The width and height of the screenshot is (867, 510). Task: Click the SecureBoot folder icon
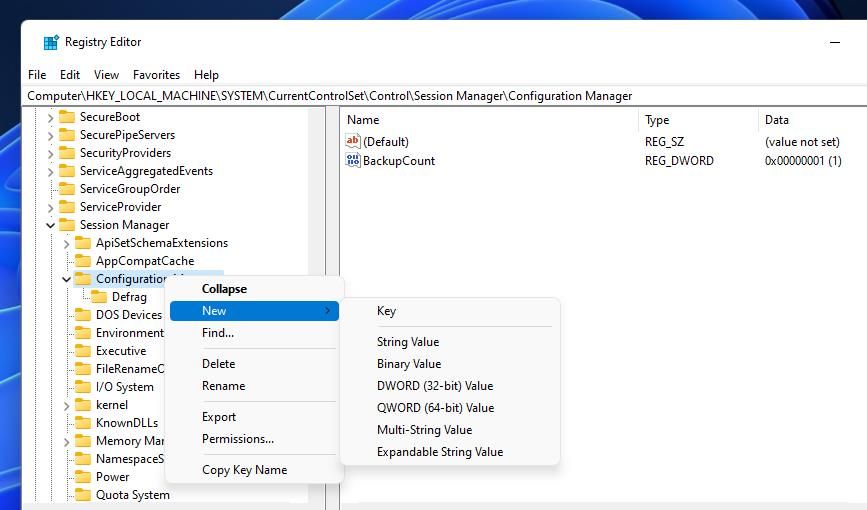67,117
